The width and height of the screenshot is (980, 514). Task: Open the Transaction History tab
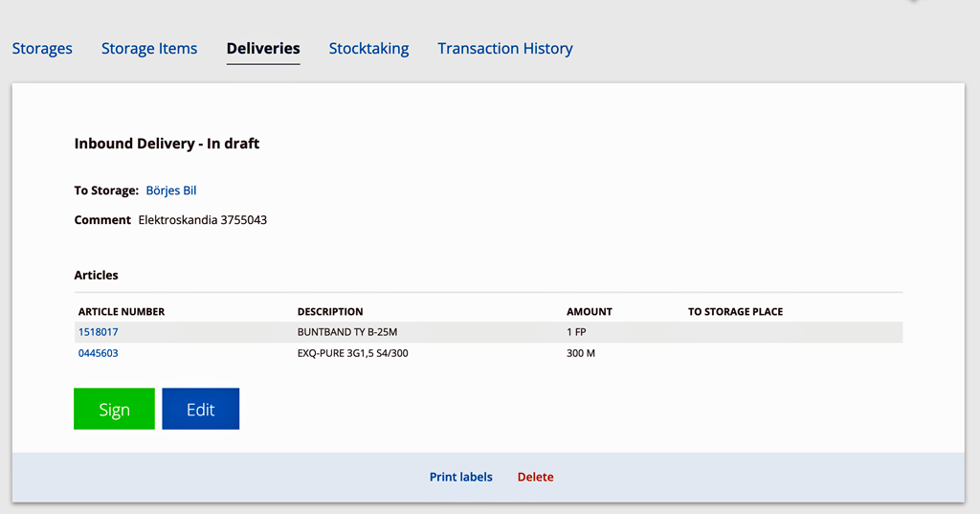pyautogui.click(x=505, y=48)
